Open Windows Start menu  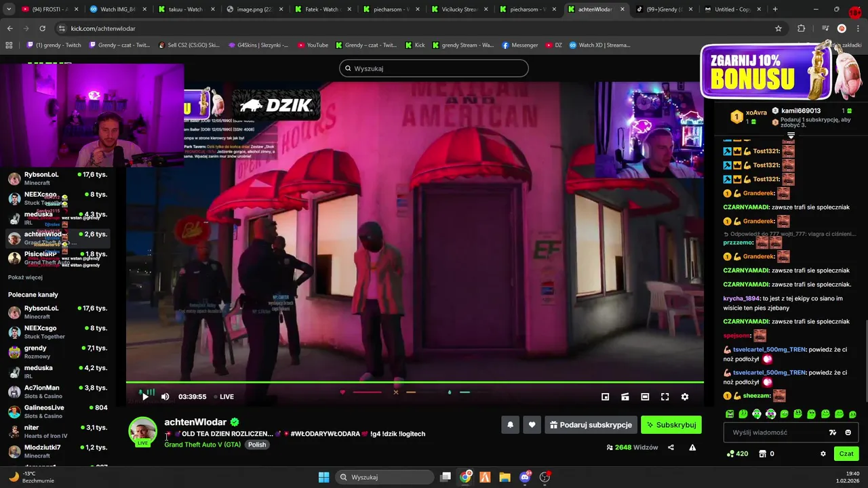pos(323,477)
